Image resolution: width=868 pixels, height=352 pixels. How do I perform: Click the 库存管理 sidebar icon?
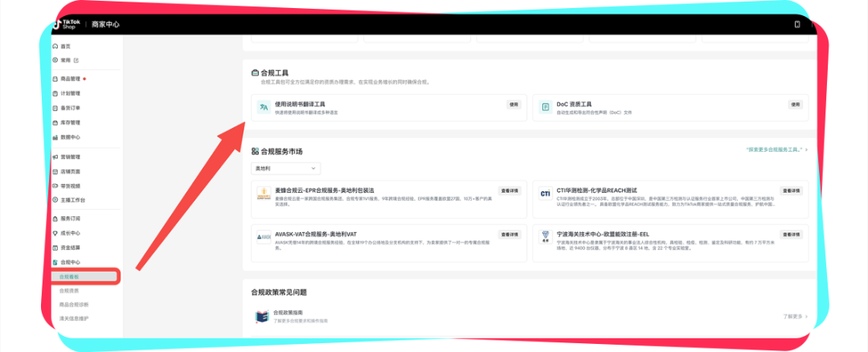pos(55,122)
